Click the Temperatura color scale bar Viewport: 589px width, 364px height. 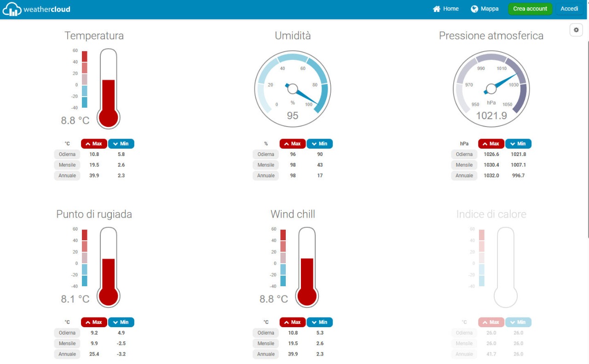tap(85, 79)
